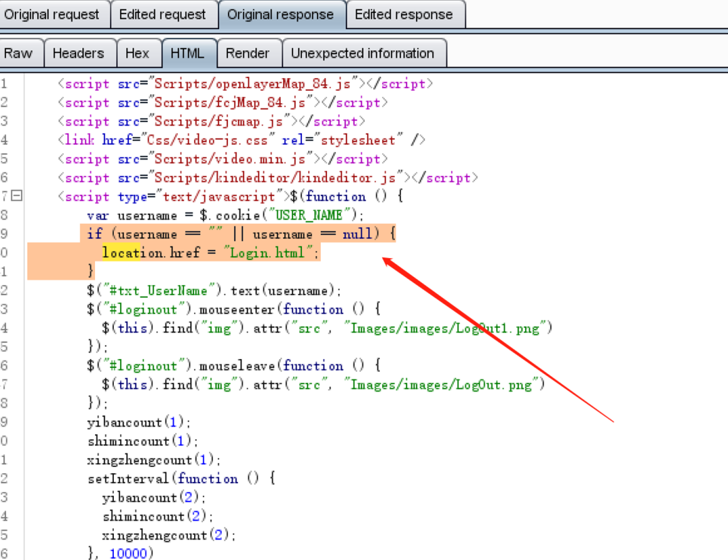Click the USER_NAME cookie variable line
728x560 pixels.
click(225, 215)
